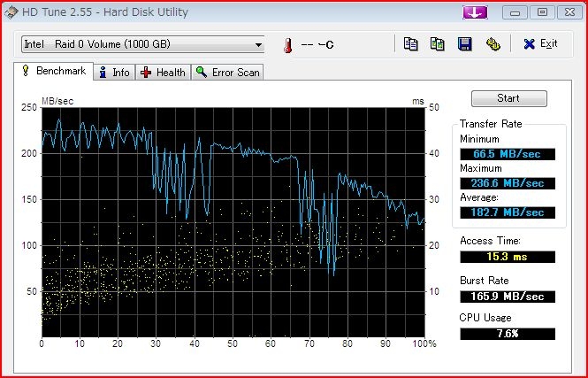Click the copy text to clipboard icon
Screen dimensions: 588x378
[x=410, y=44]
